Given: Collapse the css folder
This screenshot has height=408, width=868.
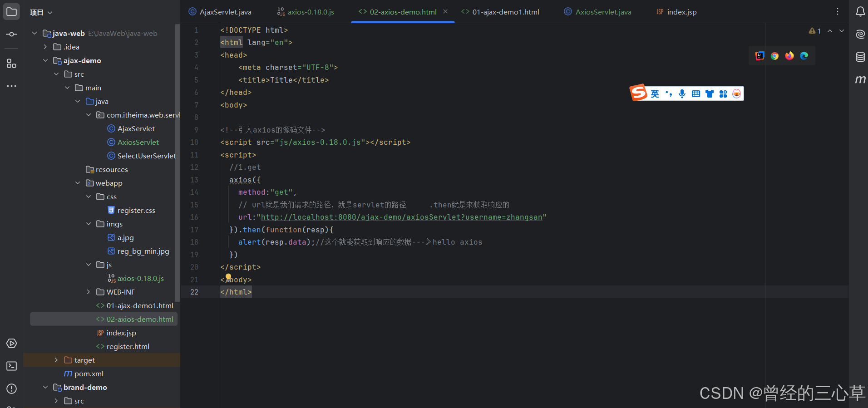Looking at the screenshot, I should 89,197.
